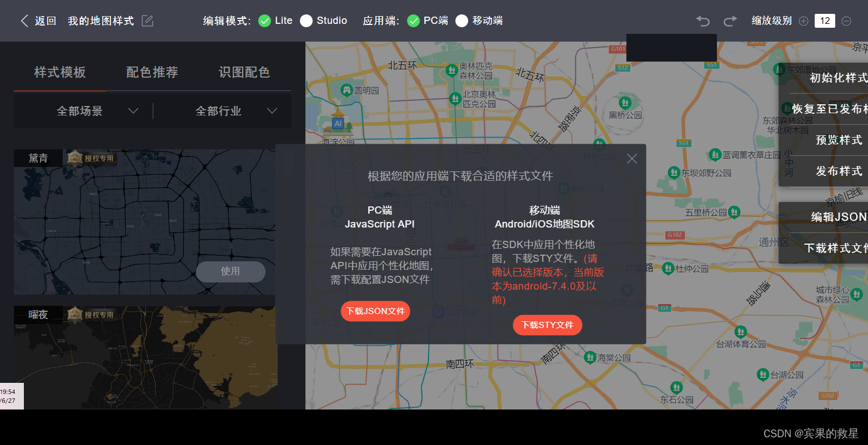Increase zoom level with the plus icon
The height and width of the screenshot is (445, 868).
pyautogui.click(x=803, y=21)
